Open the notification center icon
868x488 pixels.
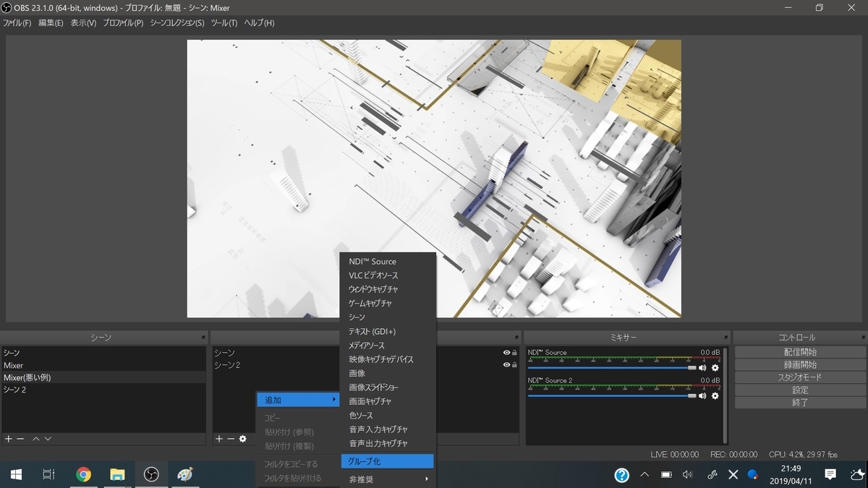830,474
